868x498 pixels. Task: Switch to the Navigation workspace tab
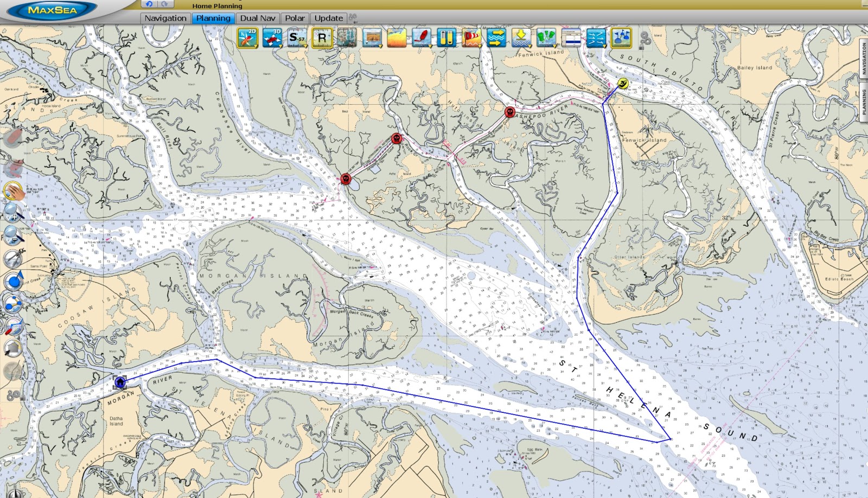165,18
